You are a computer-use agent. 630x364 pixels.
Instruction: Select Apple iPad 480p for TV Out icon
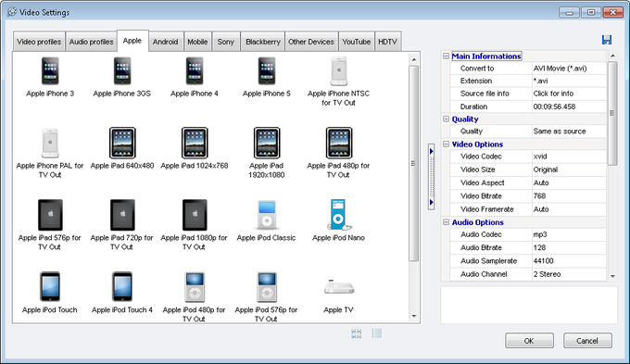(339, 143)
